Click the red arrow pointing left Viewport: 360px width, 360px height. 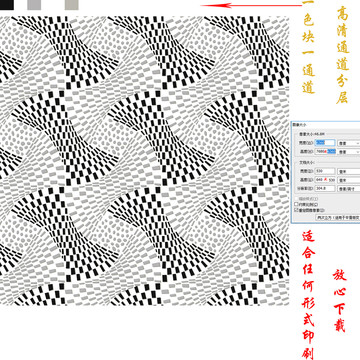point(251,5)
